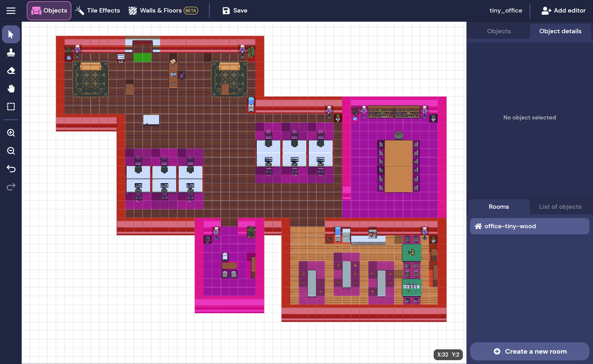Open Walls & Floors beta mode

coord(163,11)
